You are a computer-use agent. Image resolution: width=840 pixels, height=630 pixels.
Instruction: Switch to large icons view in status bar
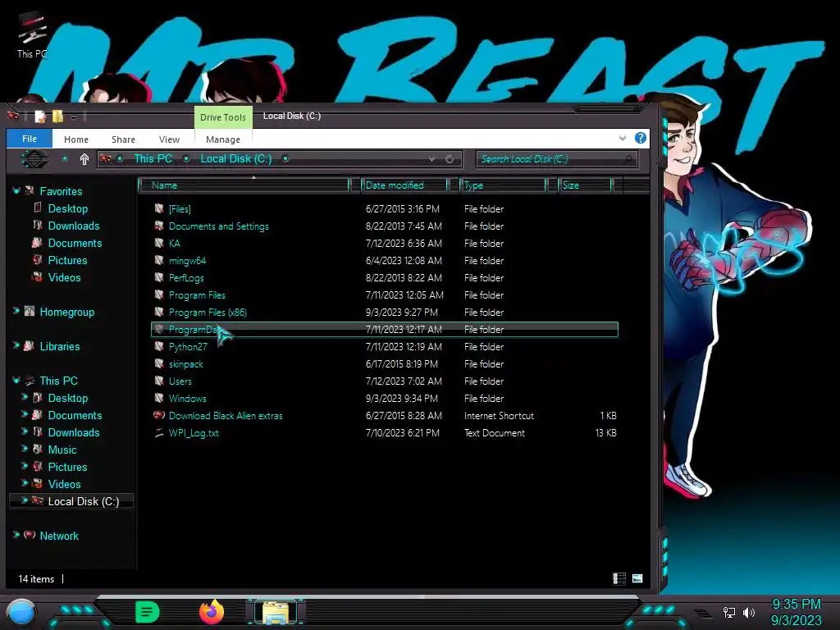click(637, 578)
